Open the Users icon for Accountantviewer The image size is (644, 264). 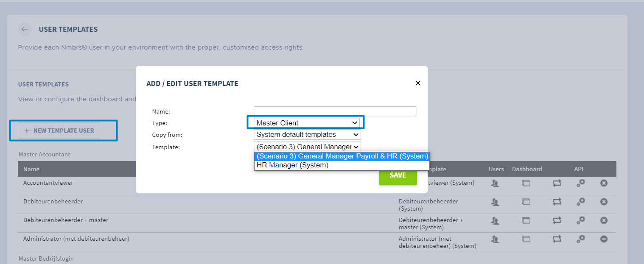pyautogui.click(x=495, y=183)
